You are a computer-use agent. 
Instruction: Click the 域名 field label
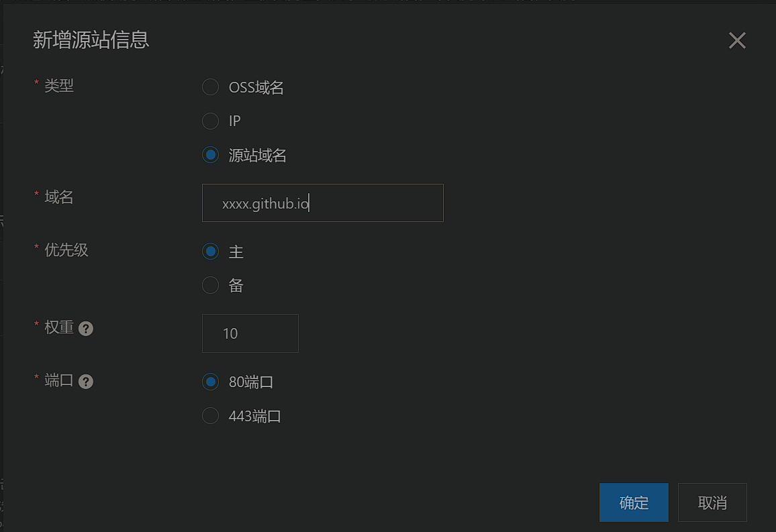[x=59, y=197]
